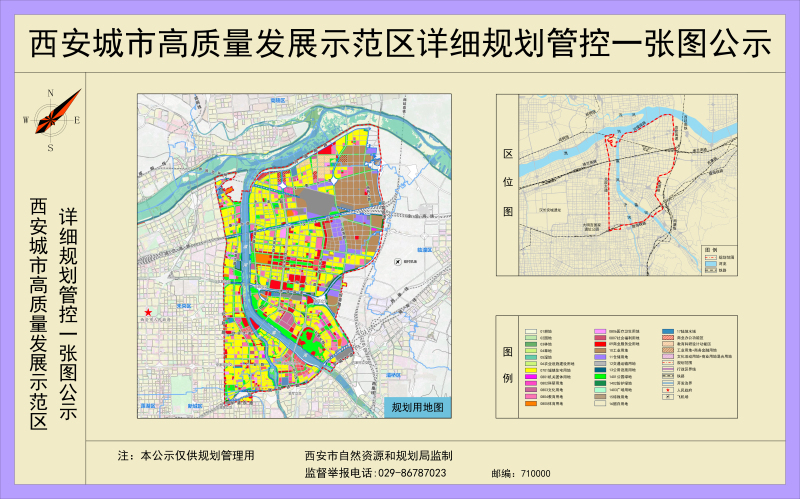Click the vertical text 详细规划管控一张图公示
Viewport: 800px width, 499px height.
(68, 313)
